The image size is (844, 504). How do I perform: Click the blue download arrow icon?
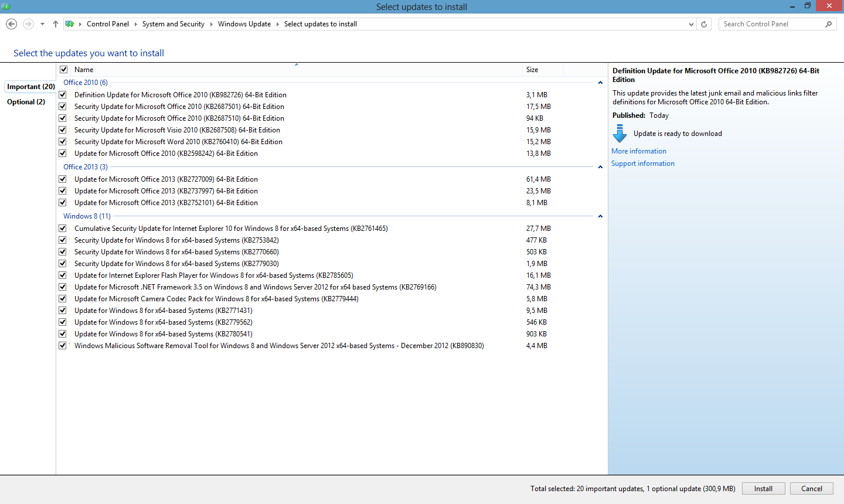pos(620,134)
